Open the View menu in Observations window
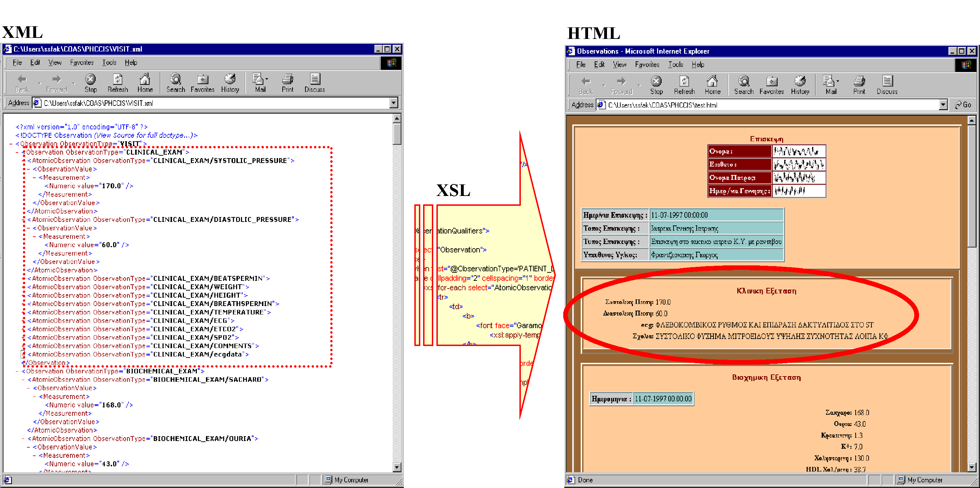The image size is (980, 488). click(x=619, y=65)
